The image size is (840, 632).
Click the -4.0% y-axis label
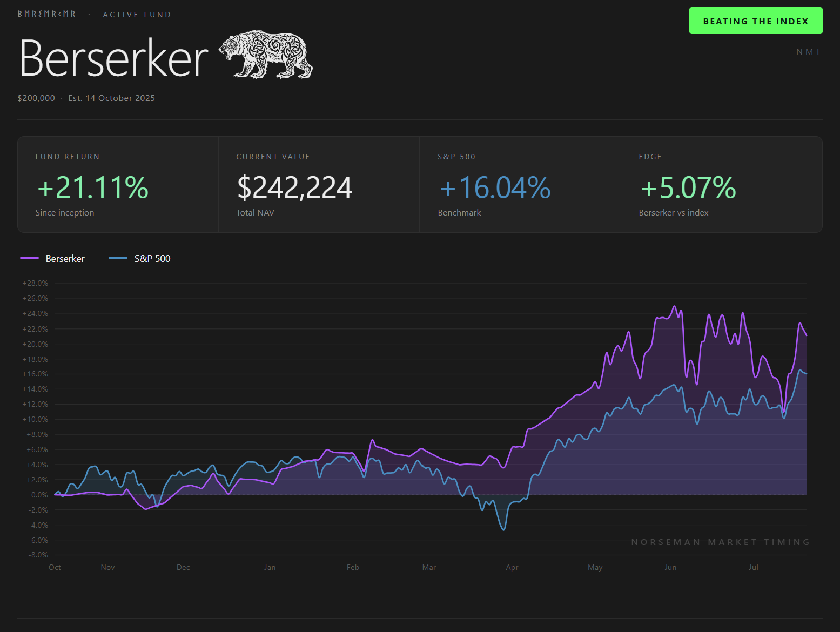click(x=38, y=525)
